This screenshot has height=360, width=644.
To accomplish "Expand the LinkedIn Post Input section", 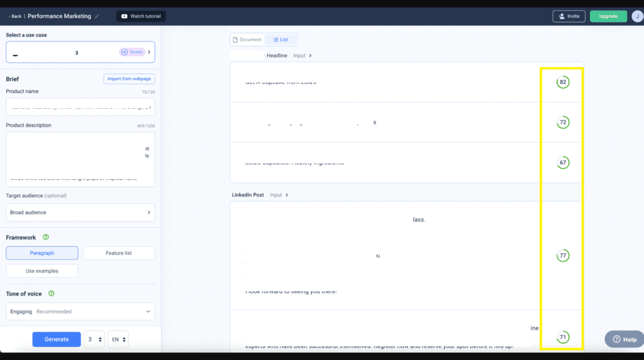I will coord(279,195).
